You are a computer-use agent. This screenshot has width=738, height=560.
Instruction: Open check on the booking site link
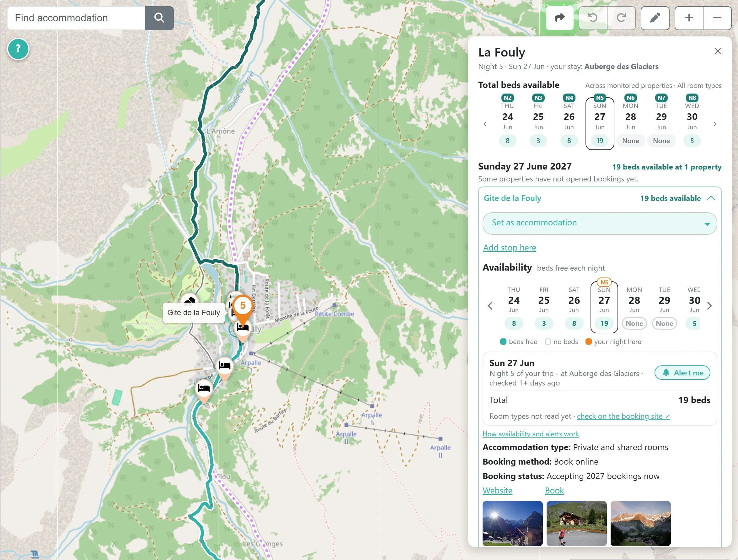[x=623, y=416]
